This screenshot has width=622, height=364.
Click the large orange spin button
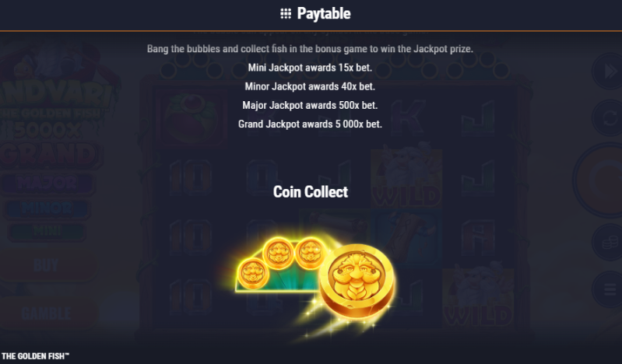click(x=599, y=180)
